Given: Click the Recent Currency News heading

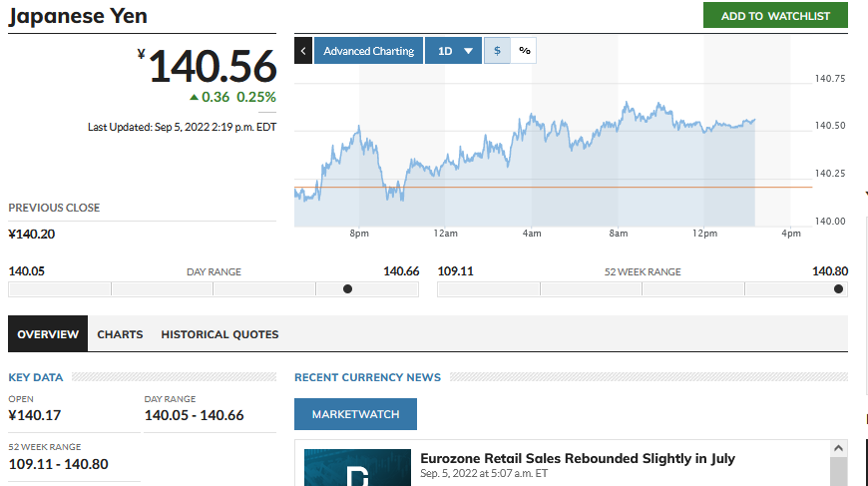Looking at the screenshot, I should click(x=367, y=377).
